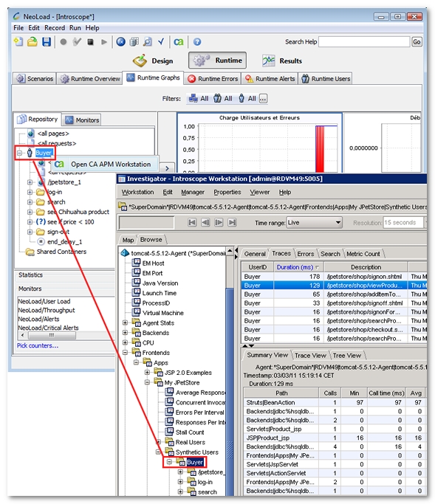Click the New project toolbar icon
Screen dimensions: 435x504
click(18, 42)
